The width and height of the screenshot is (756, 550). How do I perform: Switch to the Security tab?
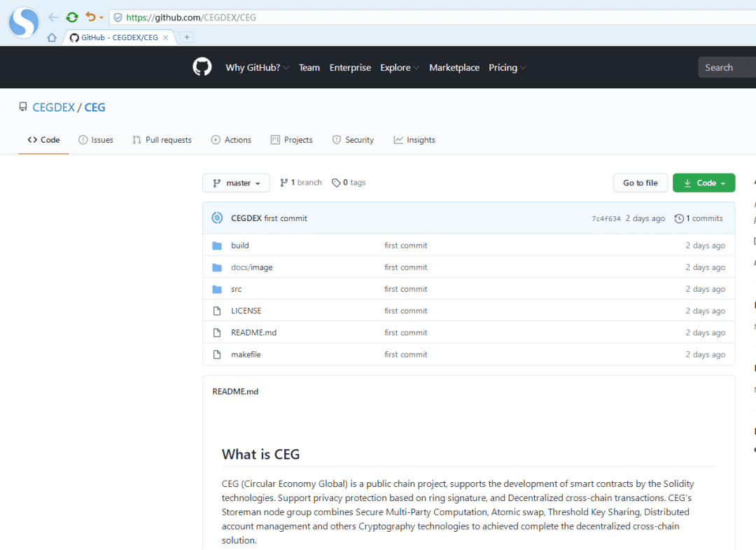pyautogui.click(x=353, y=140)
